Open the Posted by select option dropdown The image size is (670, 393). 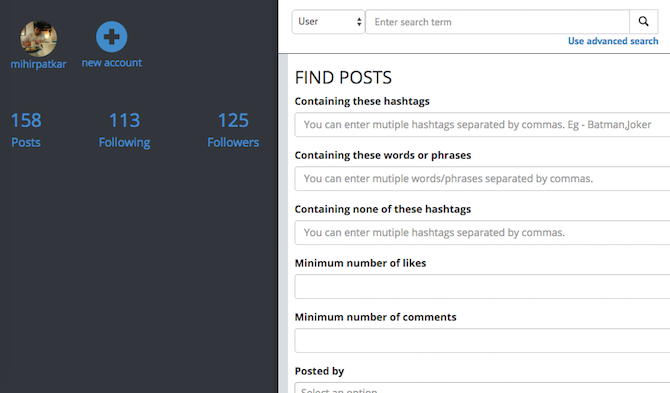click(x=482, y=388)
